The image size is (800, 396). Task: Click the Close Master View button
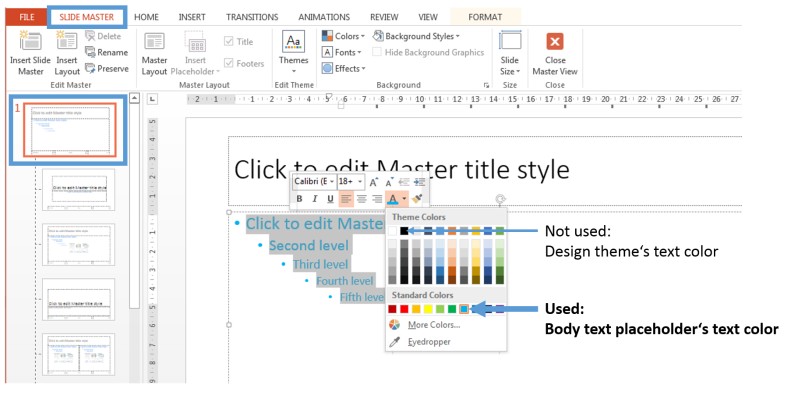(x=555, y=54)
